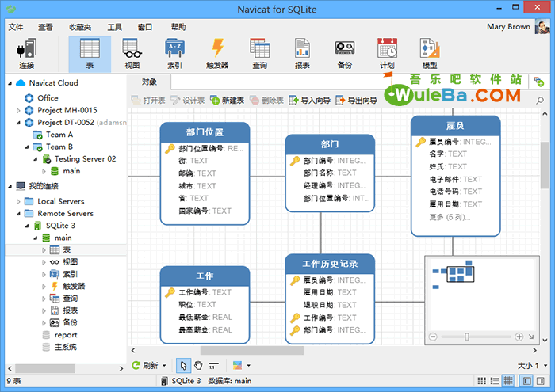Open the 计划 schedule toolbar button
The image size is (555, 392).
[387, 54]
